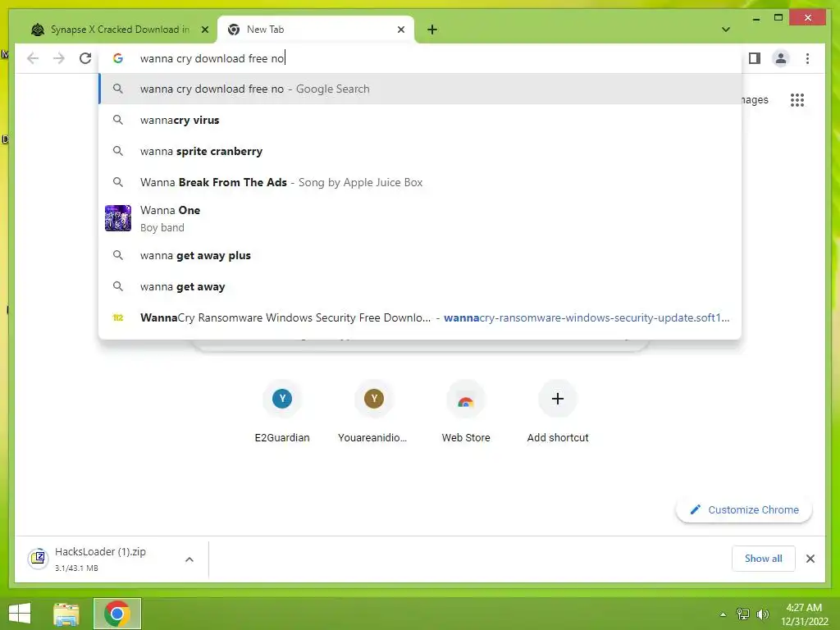Close the New Tab tab

pos(400,30)
